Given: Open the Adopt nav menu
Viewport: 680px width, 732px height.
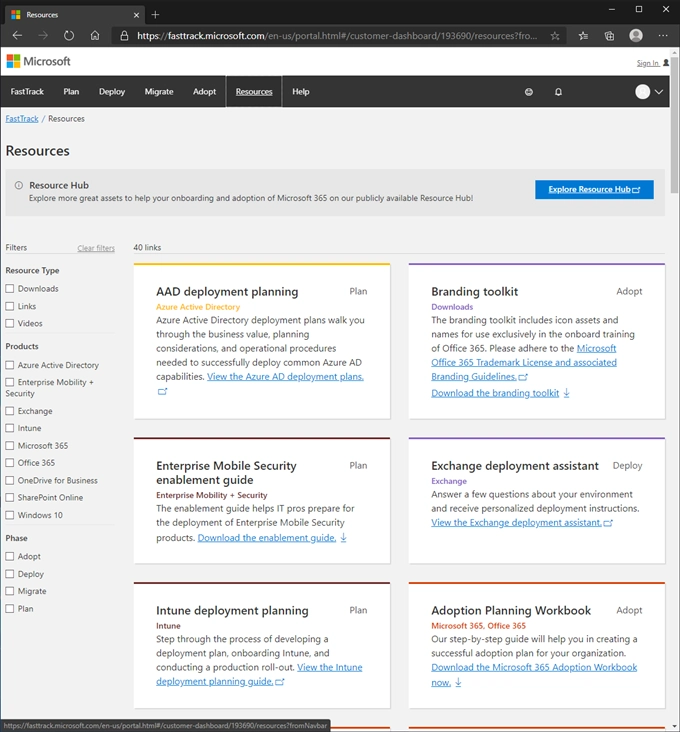Looking at the screenshot, I should 204,92.
